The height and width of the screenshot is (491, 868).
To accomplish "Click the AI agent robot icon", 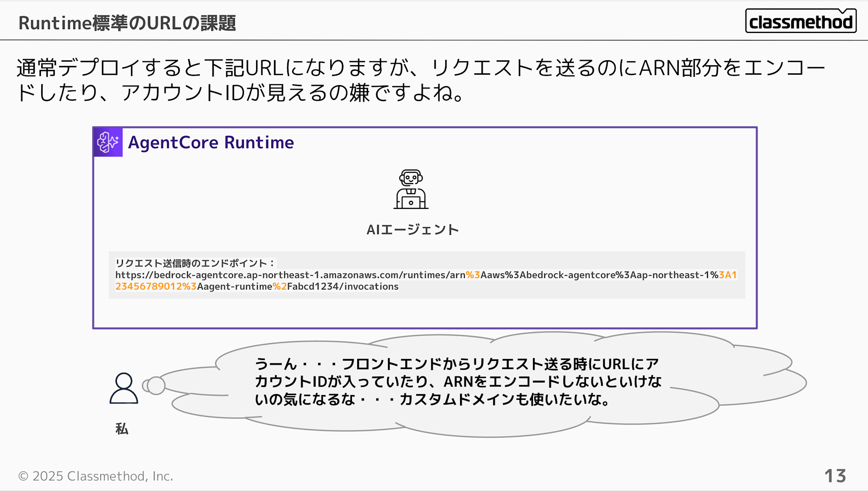I will pos(411,189).
